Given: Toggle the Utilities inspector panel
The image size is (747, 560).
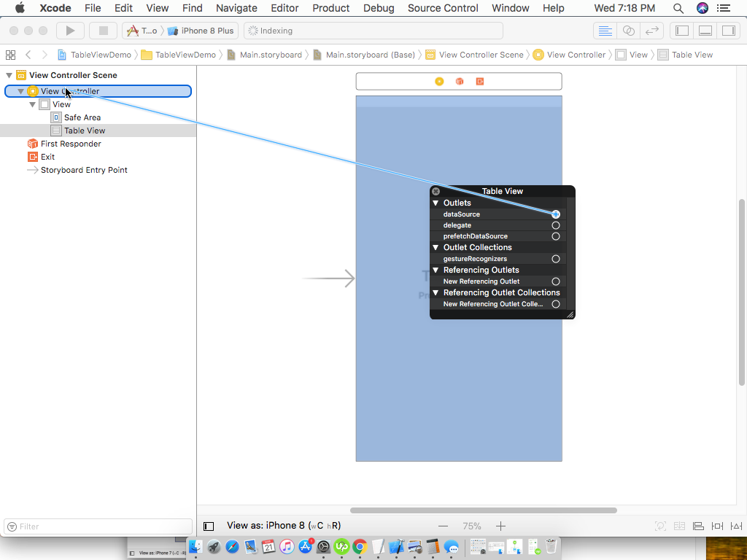Looking at the screenshot, I should point(729,31).
